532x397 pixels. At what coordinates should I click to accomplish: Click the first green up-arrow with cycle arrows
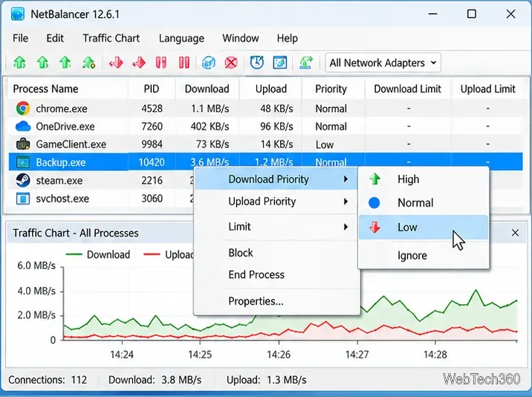tap(19, 63)
